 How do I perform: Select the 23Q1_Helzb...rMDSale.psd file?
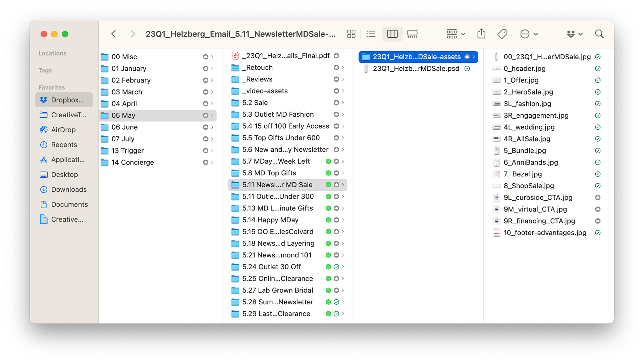pos(418,68)
